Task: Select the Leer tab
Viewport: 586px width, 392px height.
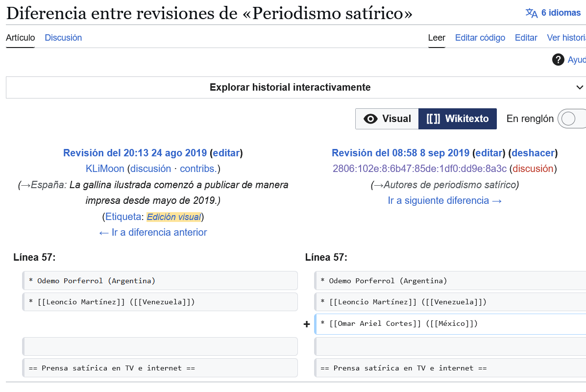Action: coord(437,38)
